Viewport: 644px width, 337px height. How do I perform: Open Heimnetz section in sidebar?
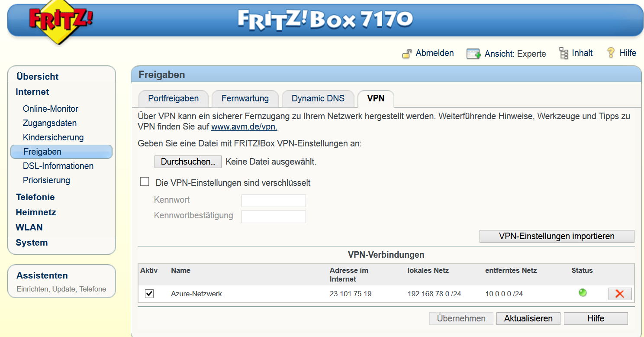[x=36, y=212]
